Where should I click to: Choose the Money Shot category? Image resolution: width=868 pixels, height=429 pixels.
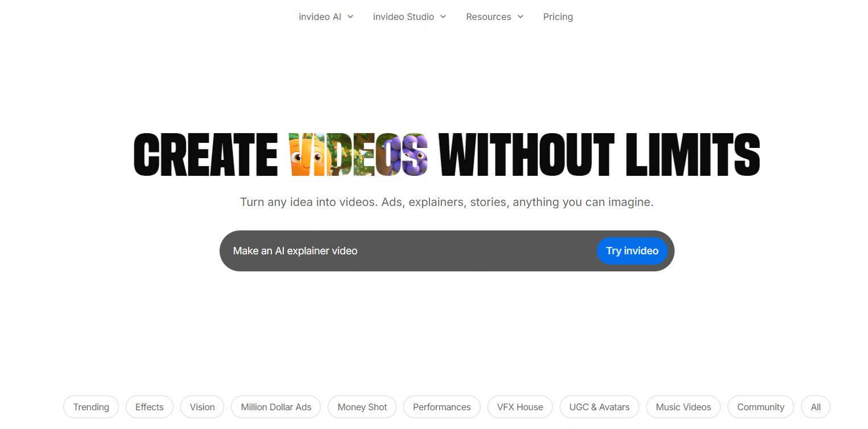coord(362,407)
